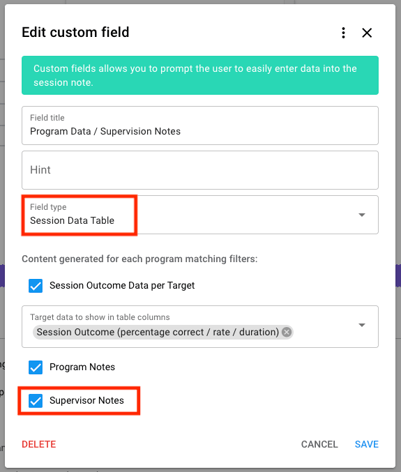Toggle the Program Notes checkbox
The width and height of the screenshot is (401, 472).
click(35, 367)
